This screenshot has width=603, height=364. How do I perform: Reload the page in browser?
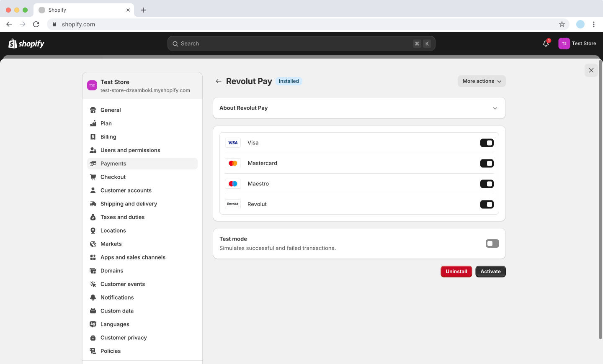[36, 24]
